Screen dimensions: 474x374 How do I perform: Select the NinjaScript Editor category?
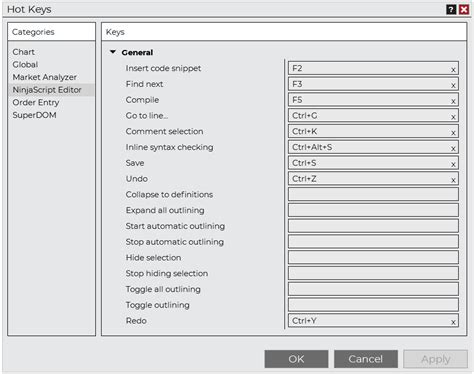51,90
